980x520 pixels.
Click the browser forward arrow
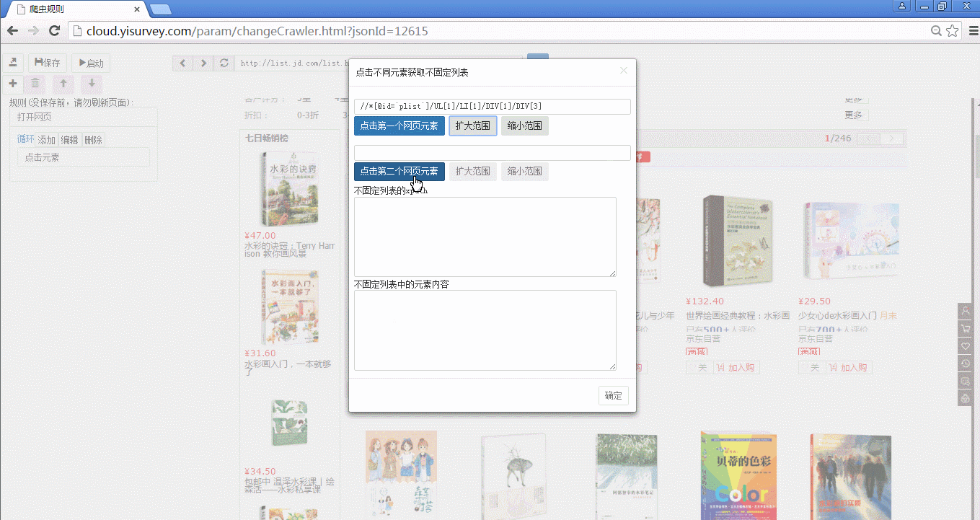click(x=33, y=31)
